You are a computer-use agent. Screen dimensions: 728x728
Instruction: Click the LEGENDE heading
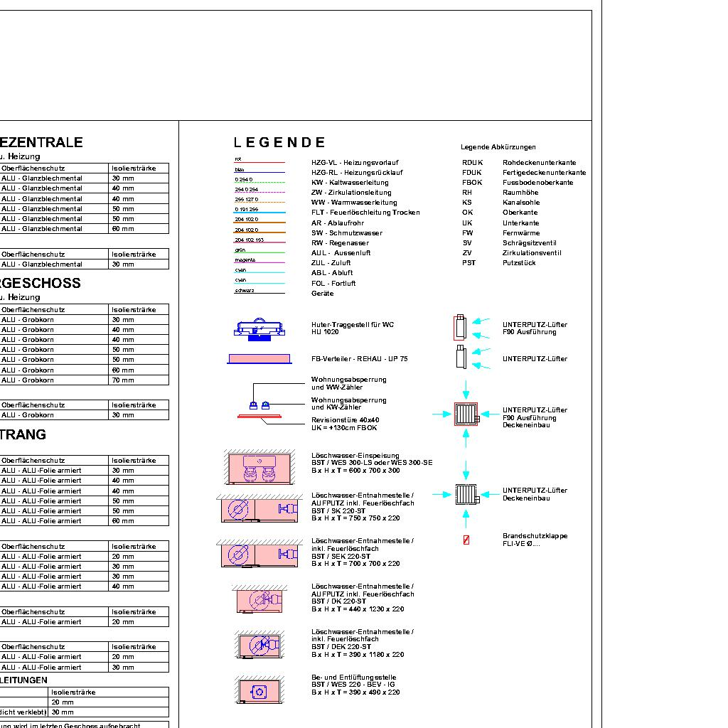point(279,143)
